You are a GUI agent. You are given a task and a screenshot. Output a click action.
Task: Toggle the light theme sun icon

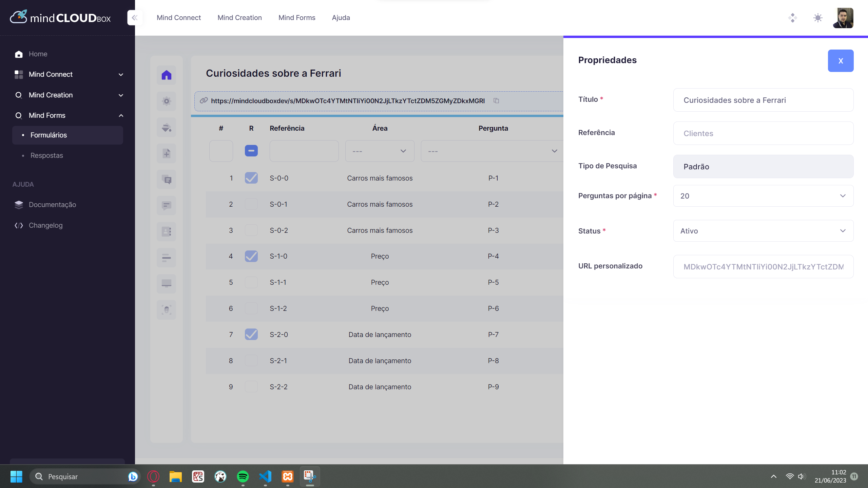pyautogui.click(x=818, y=18)
